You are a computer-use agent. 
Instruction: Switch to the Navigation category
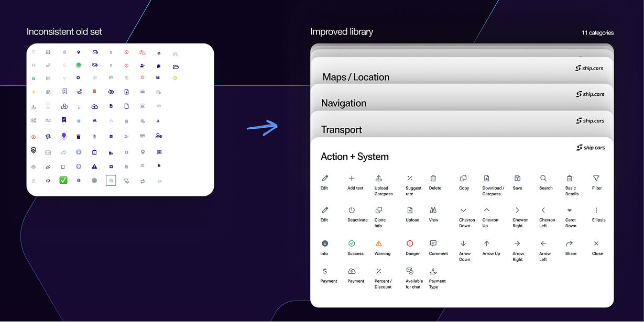click(x=344, y=103)
